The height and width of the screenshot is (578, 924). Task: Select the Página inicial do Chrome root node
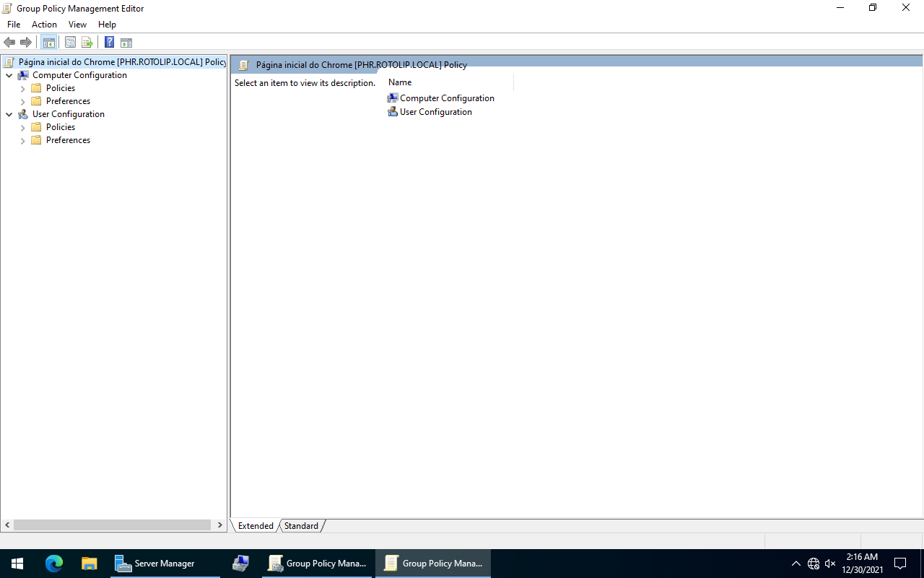121,62
